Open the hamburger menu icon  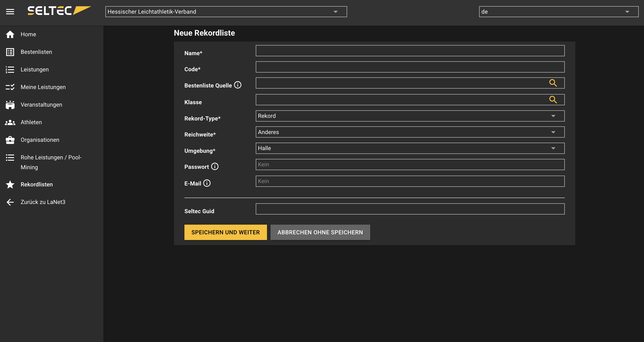[x=10, y=11]
